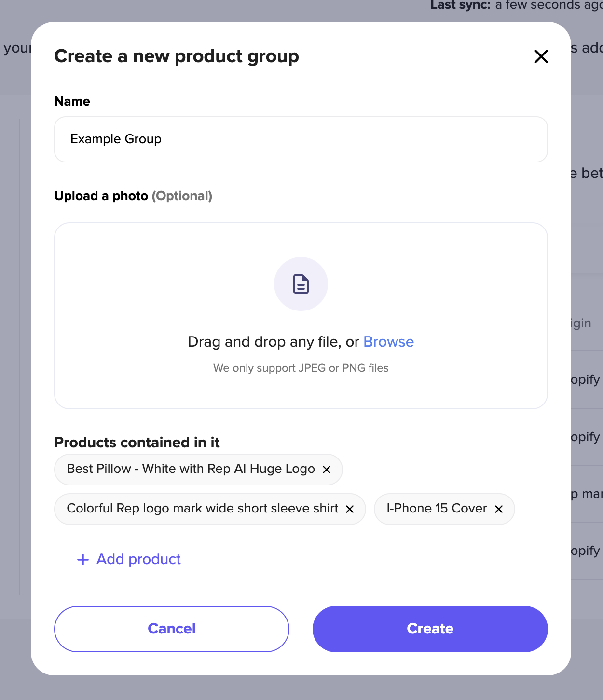The image size is (603, 700).
Task: Select the I-Phone 15 Cover chip label
Action: [437, 509]
